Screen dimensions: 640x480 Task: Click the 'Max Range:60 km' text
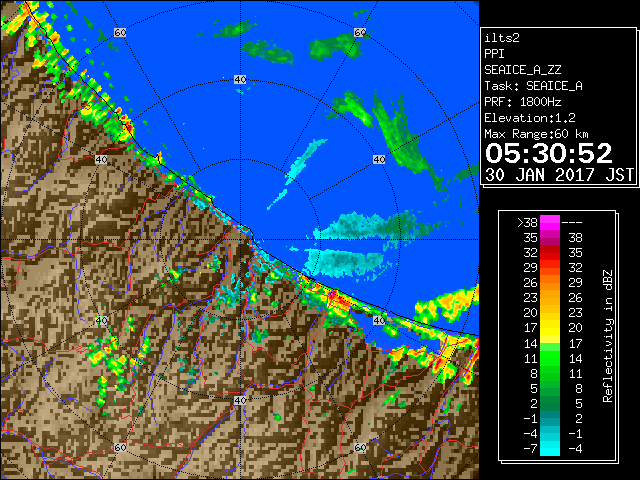(x=536, y=134)
